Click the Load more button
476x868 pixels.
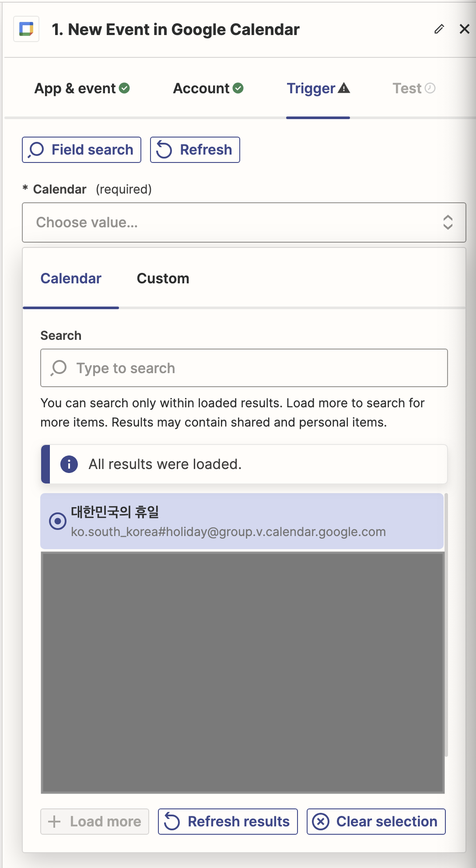(x=95, y=822)
